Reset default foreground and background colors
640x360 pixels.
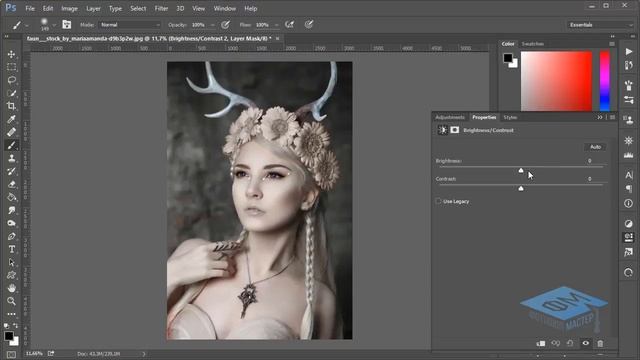(x=6, y=326)
